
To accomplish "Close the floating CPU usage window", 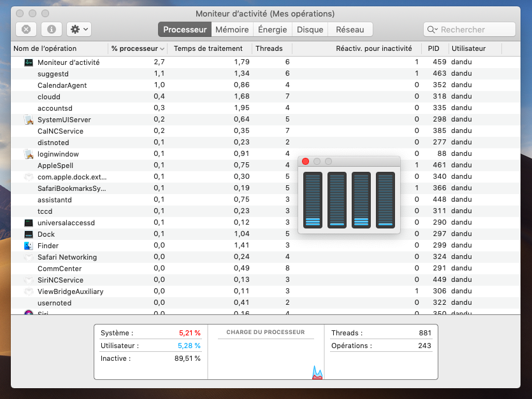I will (305, 162).
